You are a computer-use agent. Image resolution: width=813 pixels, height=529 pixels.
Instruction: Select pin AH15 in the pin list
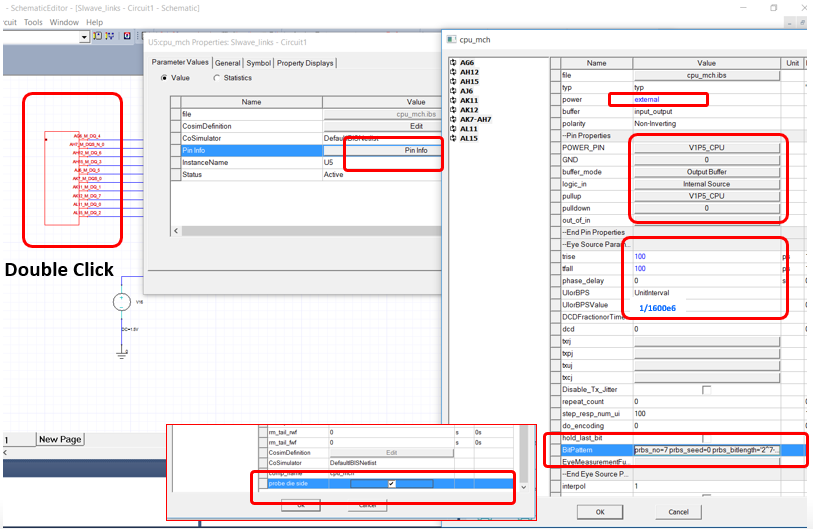469,81
